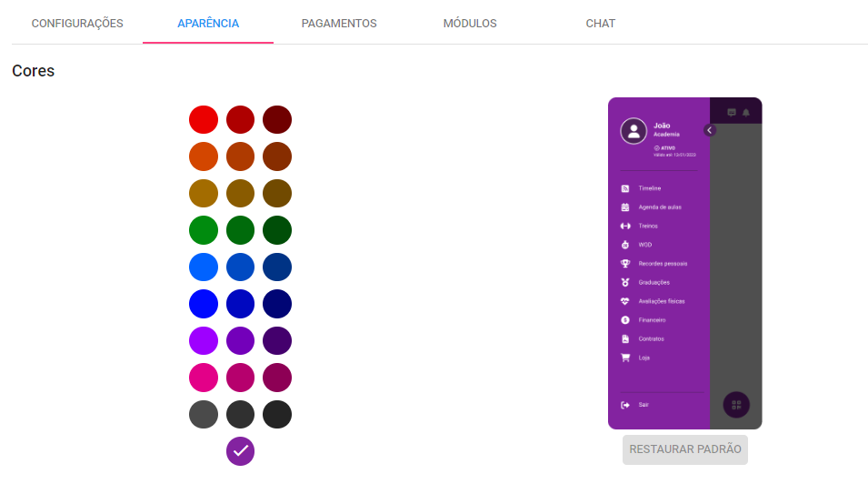The height and width of the screenshot is (484, 868).
Task: Click João's profile avatar in preview
Action: pos(634,131)
